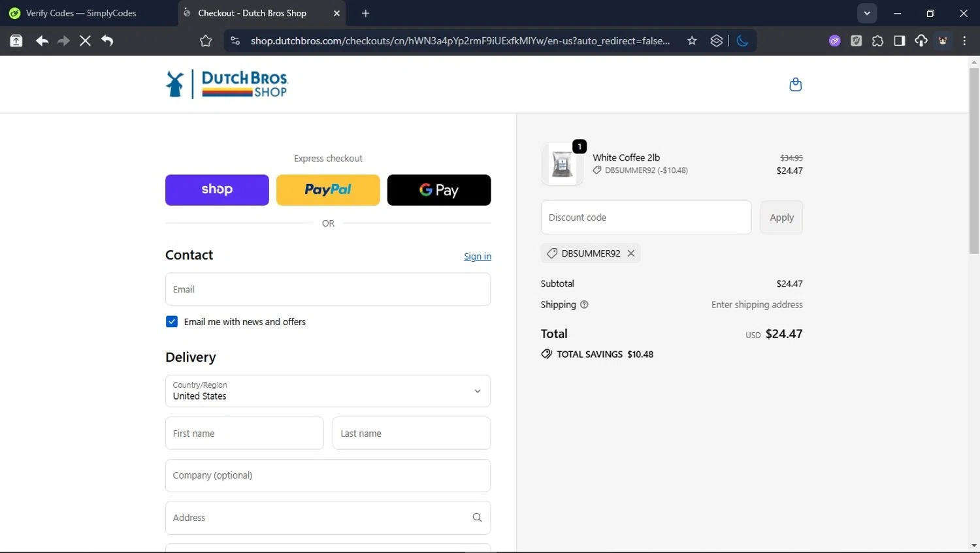This screenshot has height=553, width=980.
Task: Stop the page from loading
Action: pyautogui.click(x=85, y=40)
